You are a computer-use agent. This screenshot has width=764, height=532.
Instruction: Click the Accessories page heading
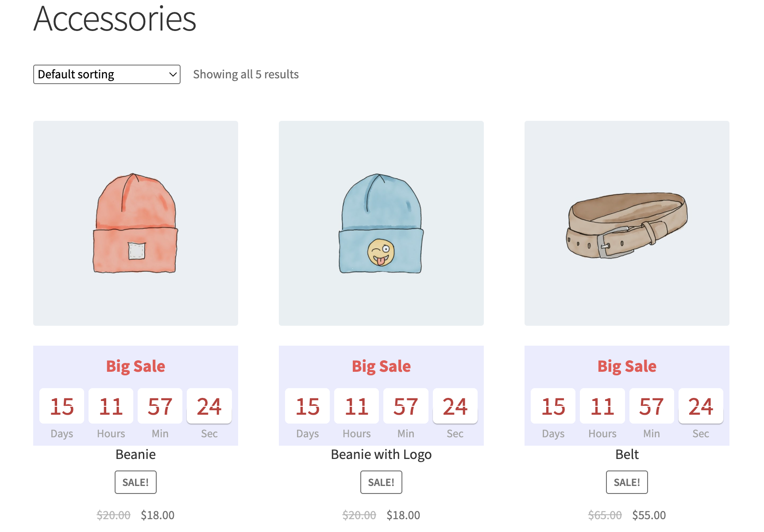115,19
